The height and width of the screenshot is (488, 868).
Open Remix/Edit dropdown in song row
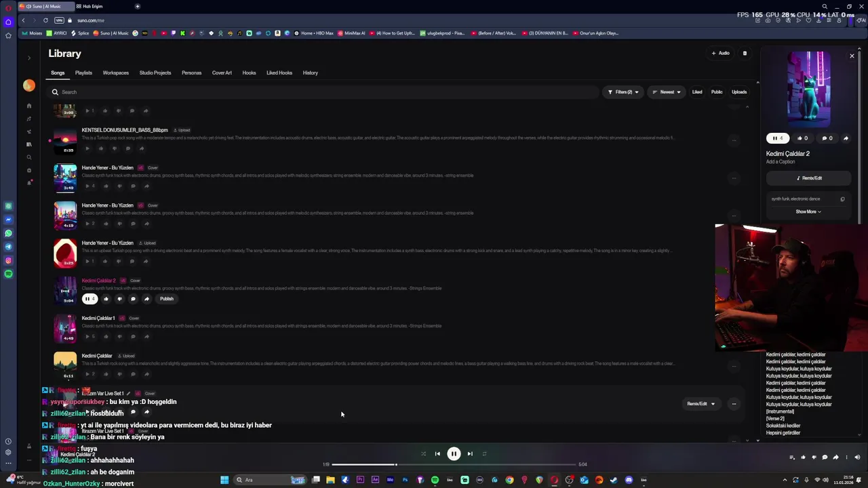tap(701, 404)
